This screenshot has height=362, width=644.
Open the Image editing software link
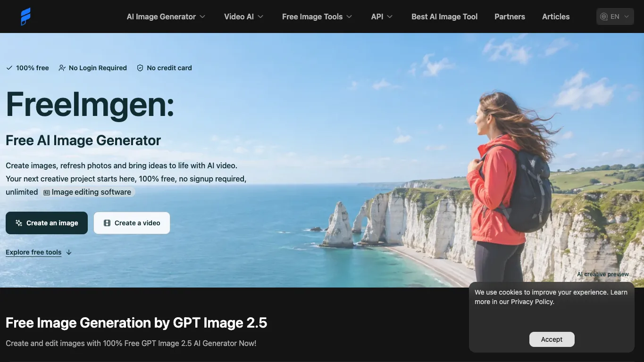88,192
